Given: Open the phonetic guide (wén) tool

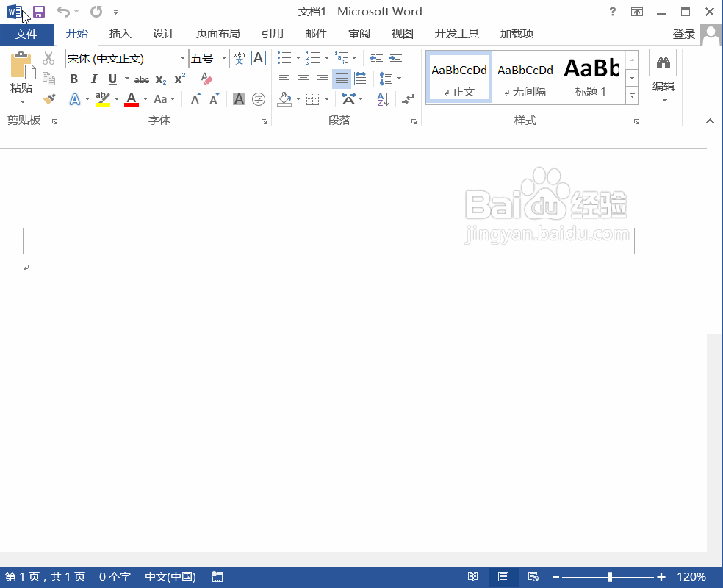Looking at the screenshot, I should pos(239,58).
